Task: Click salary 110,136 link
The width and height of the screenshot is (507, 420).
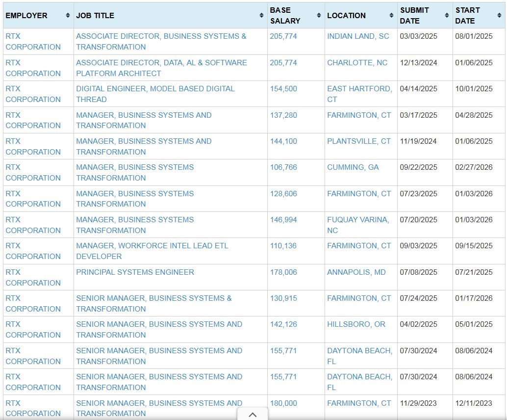Action: coord(283,246)
